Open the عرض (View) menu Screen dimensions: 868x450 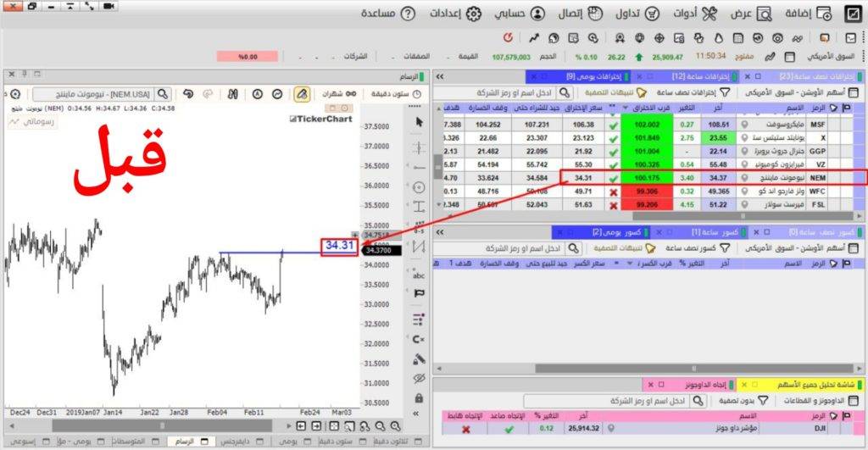pyautogui.click(x=751, y=14)
